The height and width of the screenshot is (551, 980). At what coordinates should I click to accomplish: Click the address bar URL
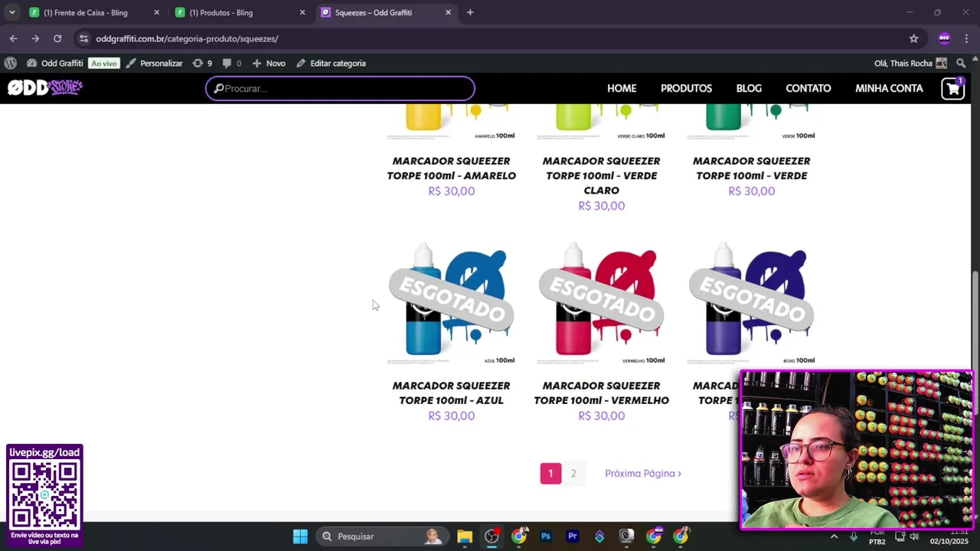point(187,38)
